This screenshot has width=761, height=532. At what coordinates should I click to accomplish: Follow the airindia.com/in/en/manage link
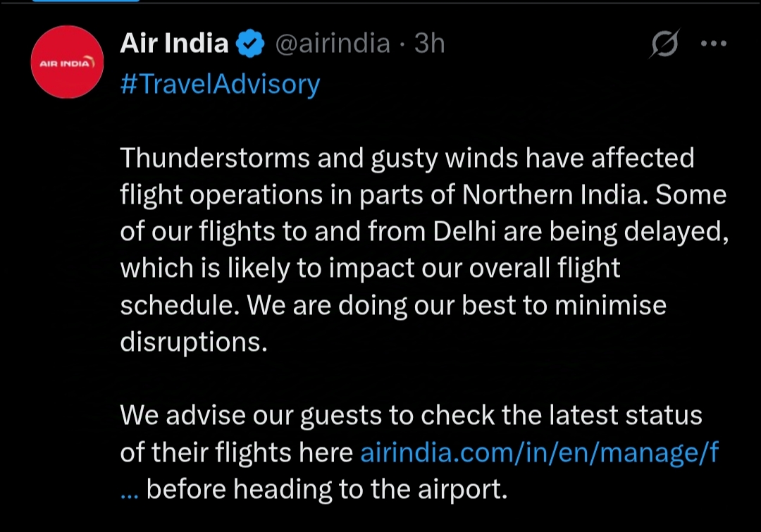pos(539,452)
